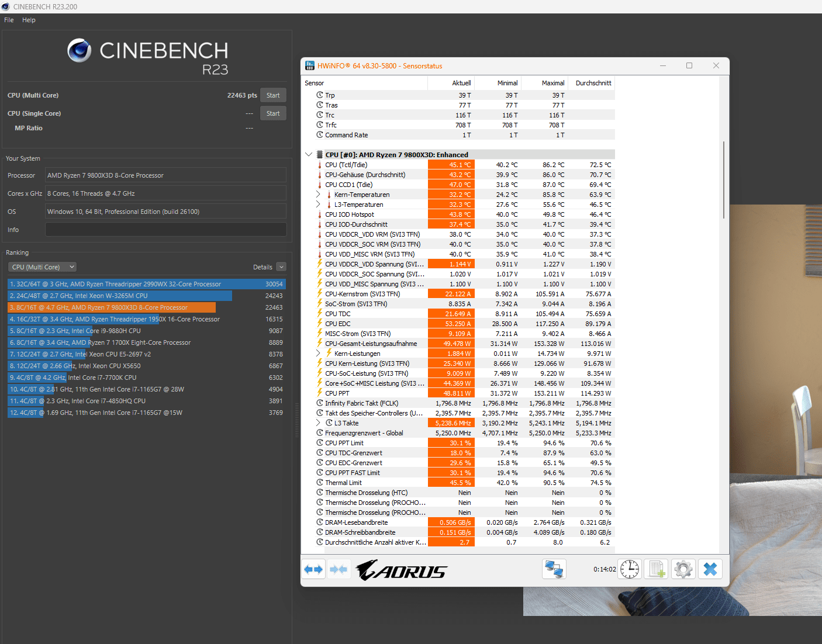822x644 pixels.
Task: Click the CPU chip icon next to AMD Ryzen header
Action: coord(320,155)
